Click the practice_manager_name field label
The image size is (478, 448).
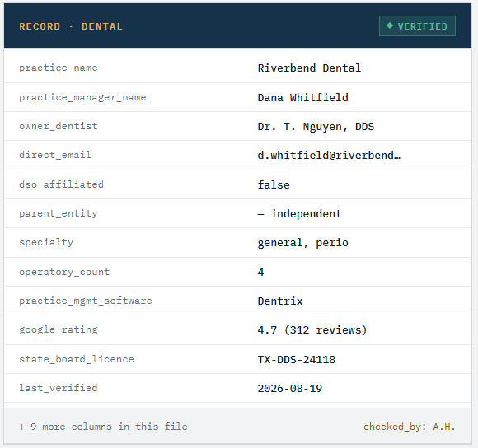[82, 97]
